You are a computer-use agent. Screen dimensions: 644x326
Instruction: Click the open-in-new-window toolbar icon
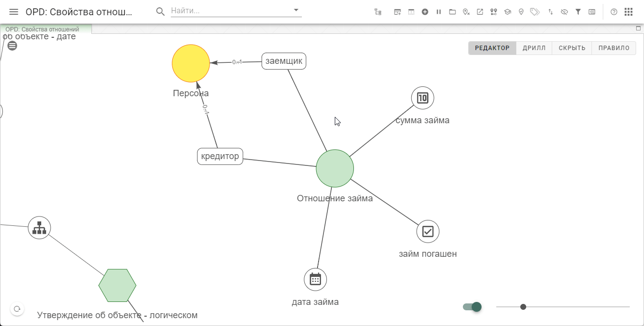pyautogui.click(x=480, y=12)
